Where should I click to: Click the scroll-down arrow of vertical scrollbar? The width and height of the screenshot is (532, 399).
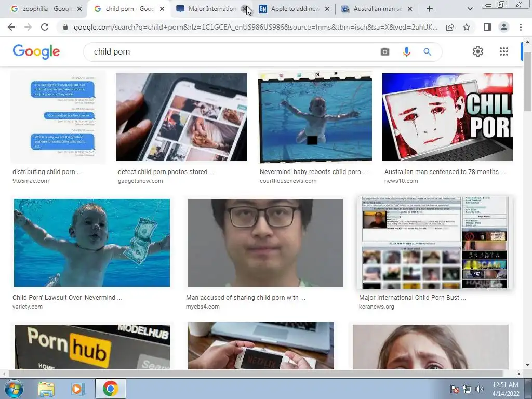click(x=527, y=365)
